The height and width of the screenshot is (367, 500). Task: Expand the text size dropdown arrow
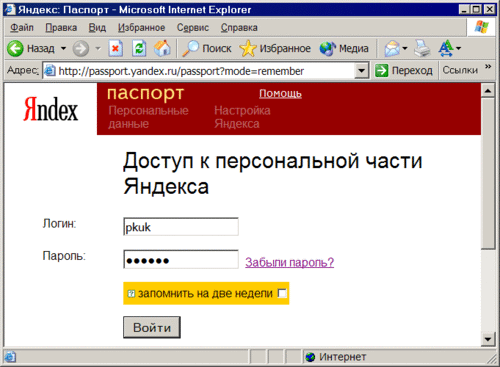[x=459, y=49]
